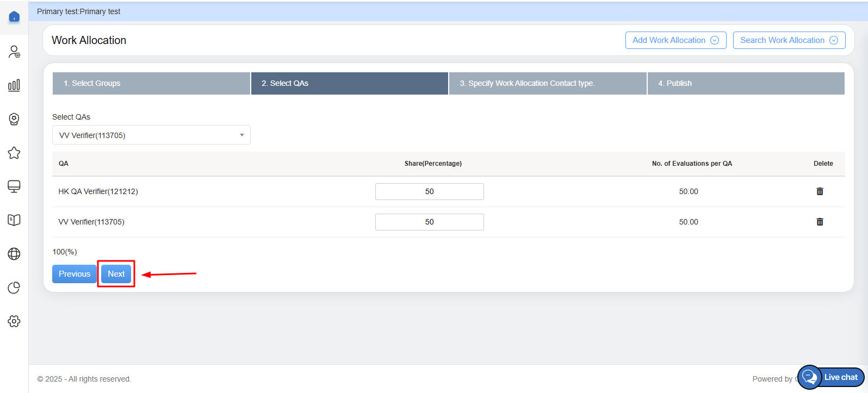Open the globe icon in sidebar
Viewport: 868px width, 393px height.
click(14, 254)
